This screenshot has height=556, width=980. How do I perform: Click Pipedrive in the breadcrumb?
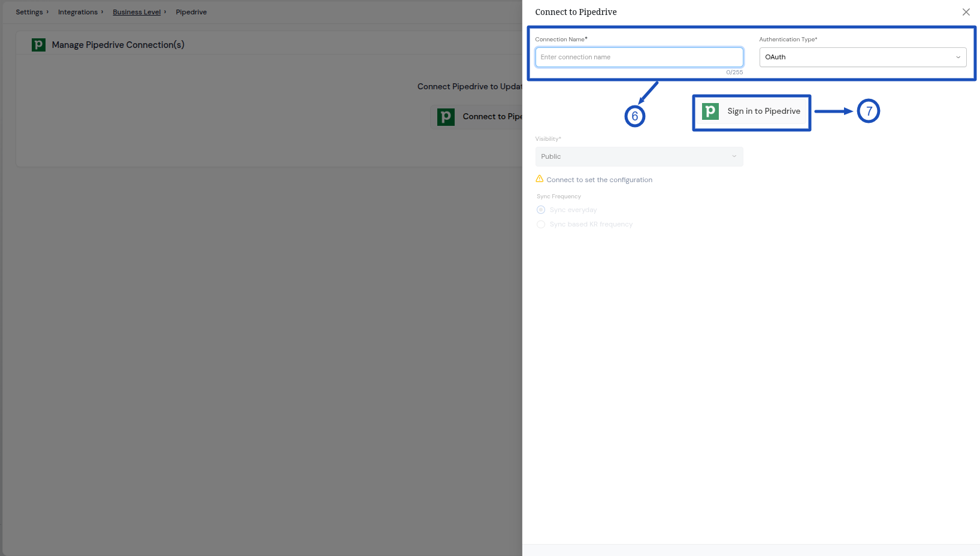191,12
